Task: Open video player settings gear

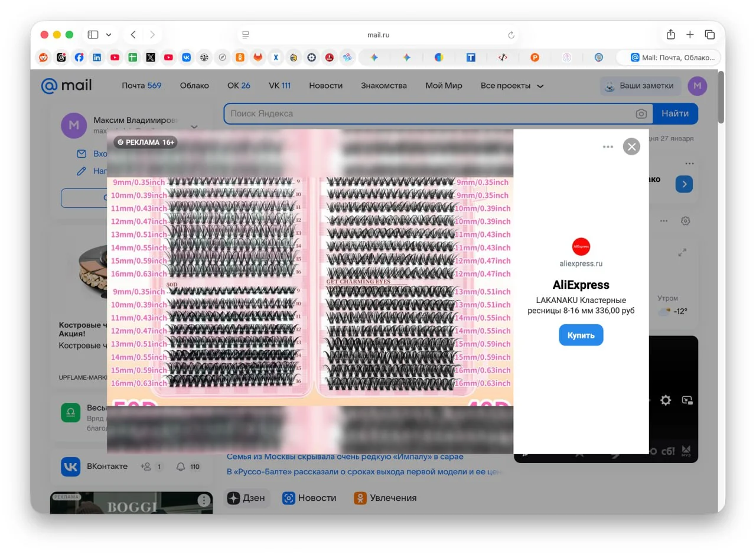Action: tap(666, 400)
